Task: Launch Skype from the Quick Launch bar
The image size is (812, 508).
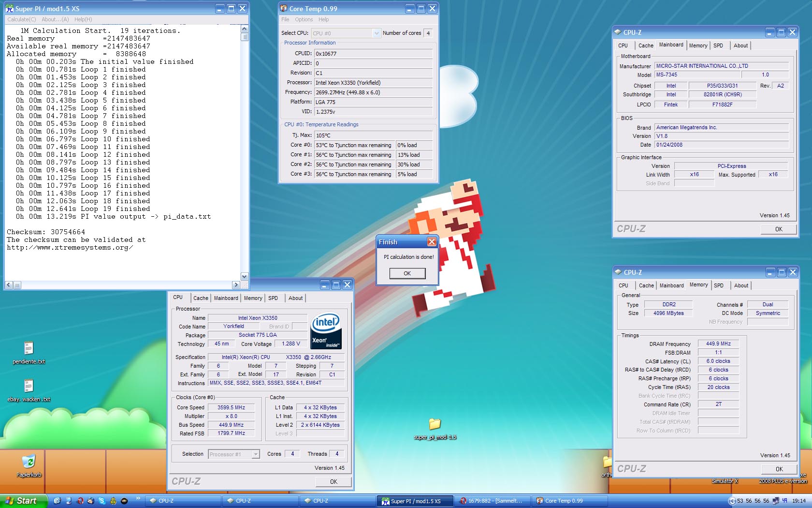Action: coord(102,501)
